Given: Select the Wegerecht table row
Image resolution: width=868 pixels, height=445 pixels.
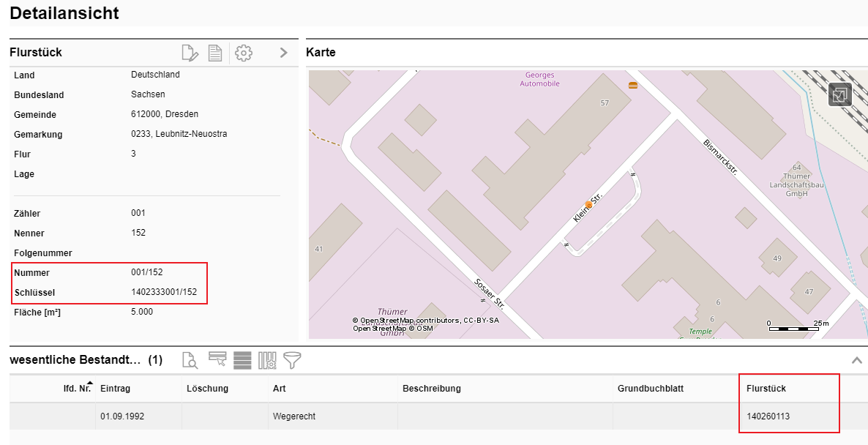Looking at the screenshot, I should coord(293,416).
